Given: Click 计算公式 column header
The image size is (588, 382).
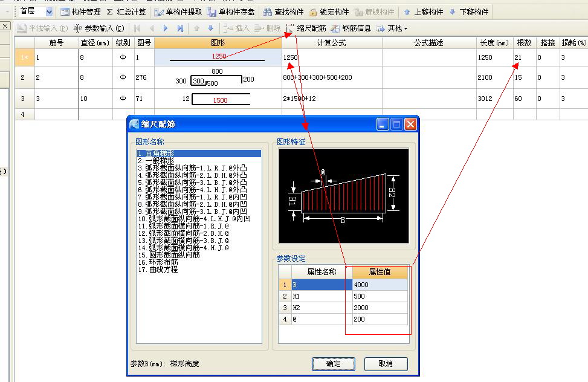Looking at the screenshot, I should tap(332, 43).
